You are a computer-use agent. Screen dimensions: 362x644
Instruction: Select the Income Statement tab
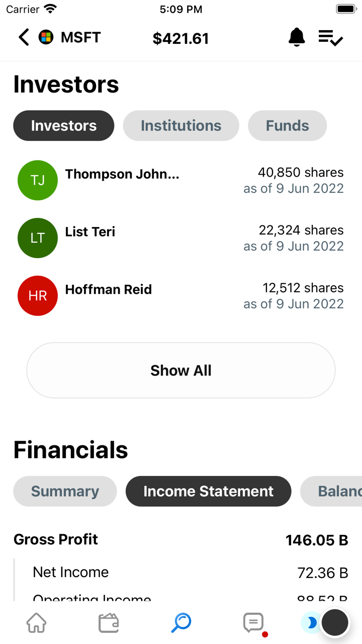tap(208, 491)
